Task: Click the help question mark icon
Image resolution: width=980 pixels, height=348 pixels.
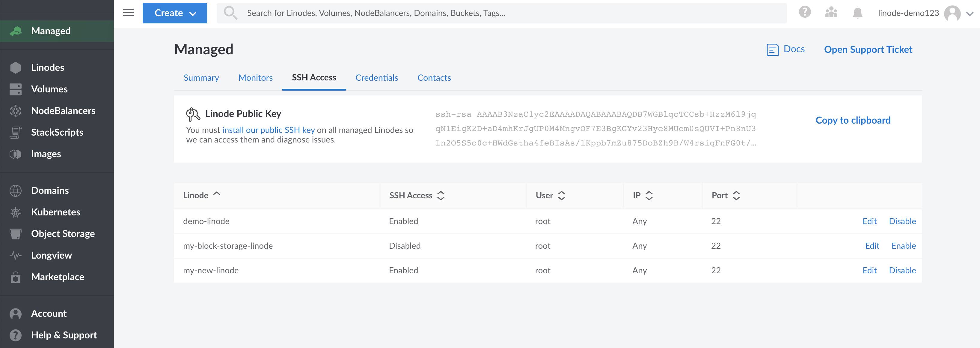Action: click(805, 13)
